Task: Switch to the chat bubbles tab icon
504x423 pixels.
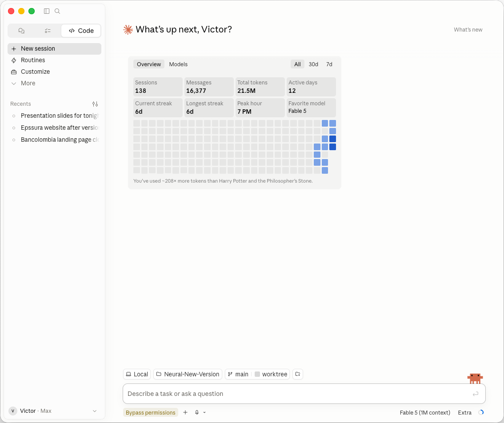Action: (21, 31)
